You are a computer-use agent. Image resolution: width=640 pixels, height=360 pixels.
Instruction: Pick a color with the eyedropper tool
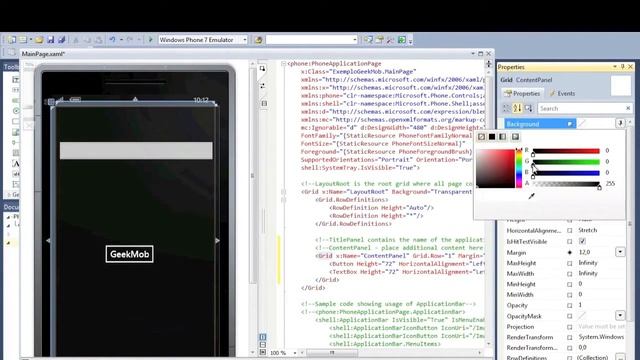pyautogui.click(x=531, y=196)
